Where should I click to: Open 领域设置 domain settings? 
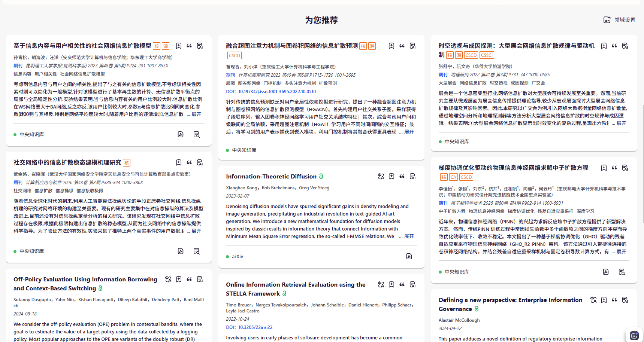[x=619, y=20]
